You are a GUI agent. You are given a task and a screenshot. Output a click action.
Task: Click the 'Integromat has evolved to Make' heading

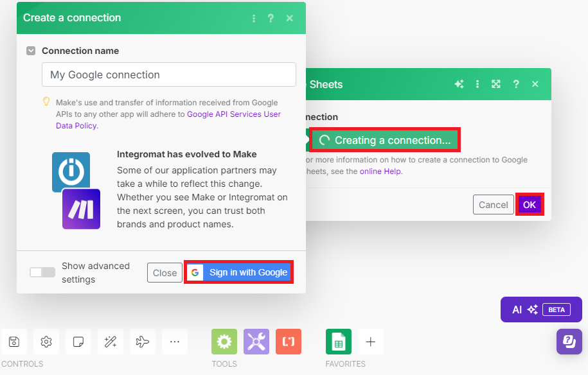tap(187, 154)
